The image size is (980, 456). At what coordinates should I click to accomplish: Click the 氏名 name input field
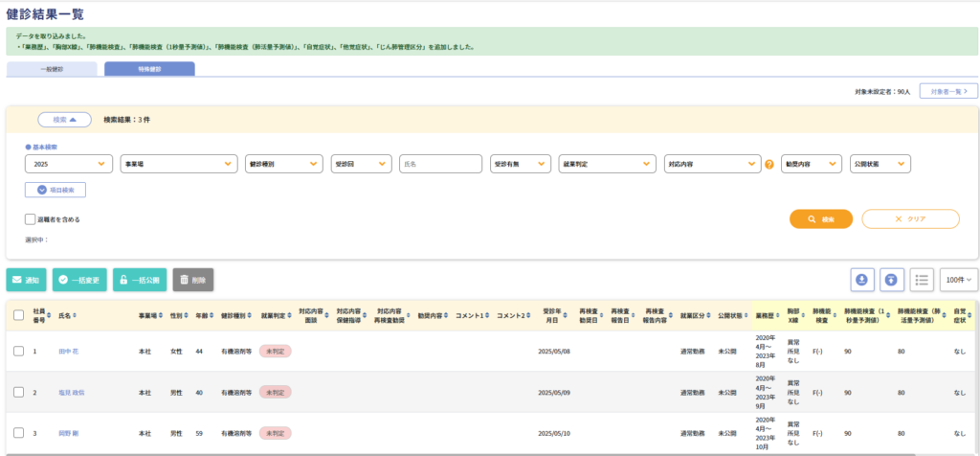[x=440, y=164]
